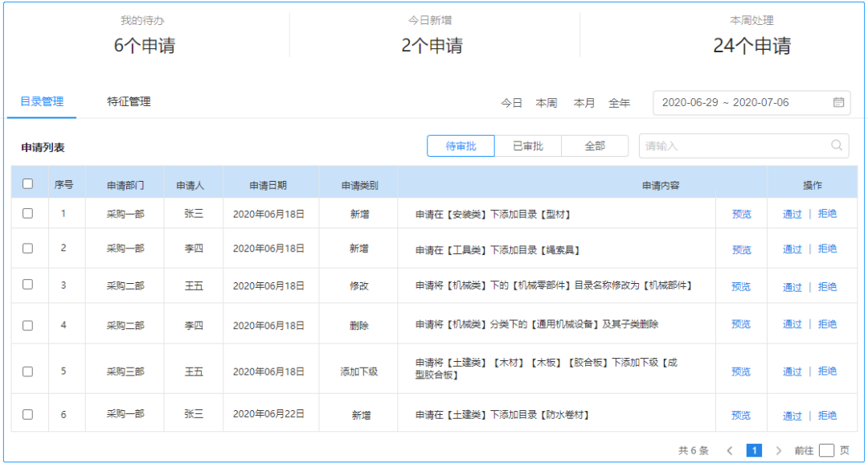This screenshot has height=464, width=868.
Task: Click the search magnifier icon
Action: tap(837, 146)
